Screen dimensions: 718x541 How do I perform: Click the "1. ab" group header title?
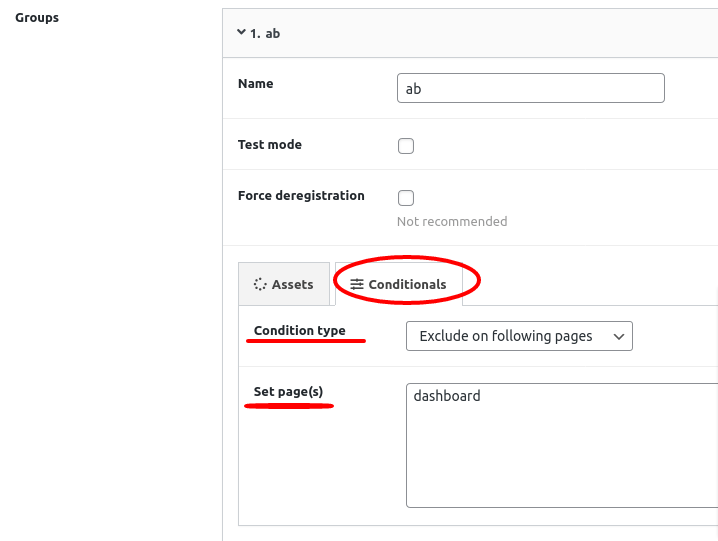tap(265, 33)
